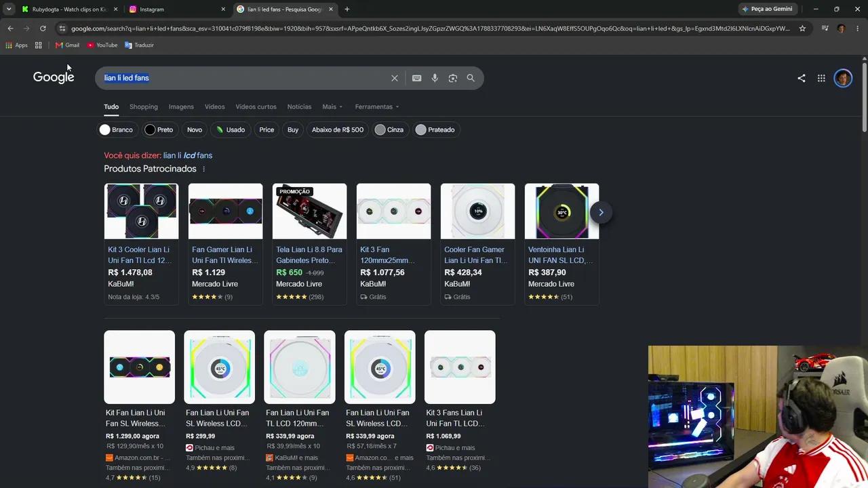Image resolution: width=868 pixels, height=488 pixels.
Task: Switch to the Vídeos curtos tab
Action: coord(256,107)
